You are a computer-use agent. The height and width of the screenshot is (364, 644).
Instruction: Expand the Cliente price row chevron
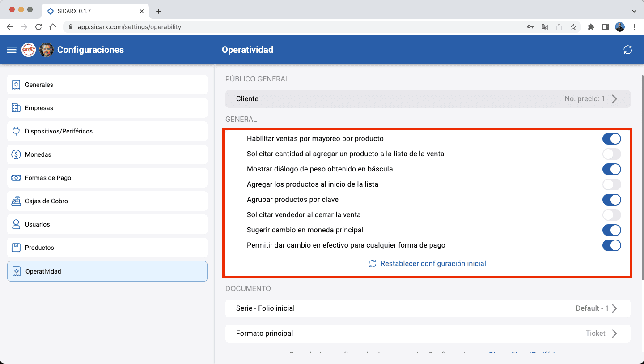[614, 99]
